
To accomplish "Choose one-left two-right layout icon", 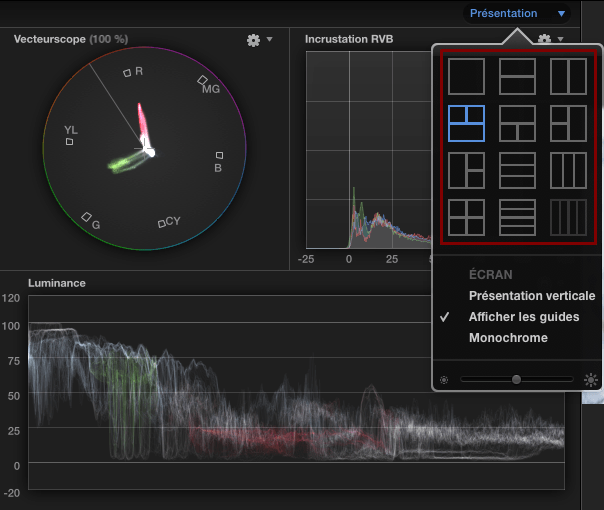I will pyautogui.click(x=466, y=170).
